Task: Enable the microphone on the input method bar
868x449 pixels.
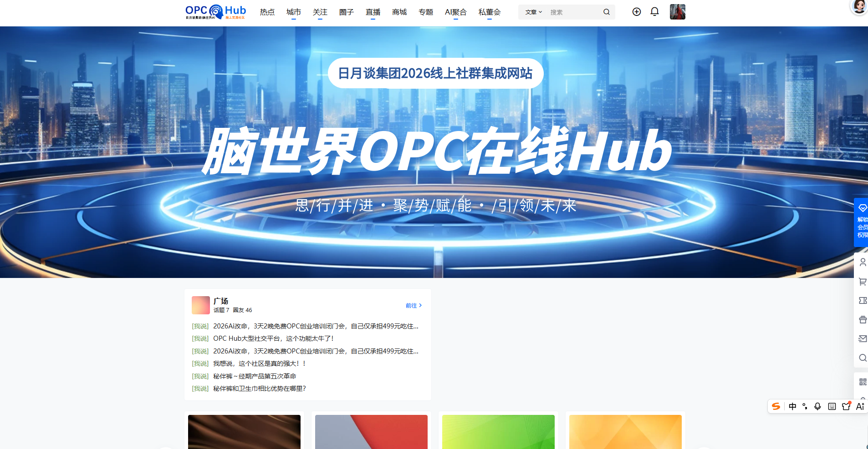Action: point(817,406)
